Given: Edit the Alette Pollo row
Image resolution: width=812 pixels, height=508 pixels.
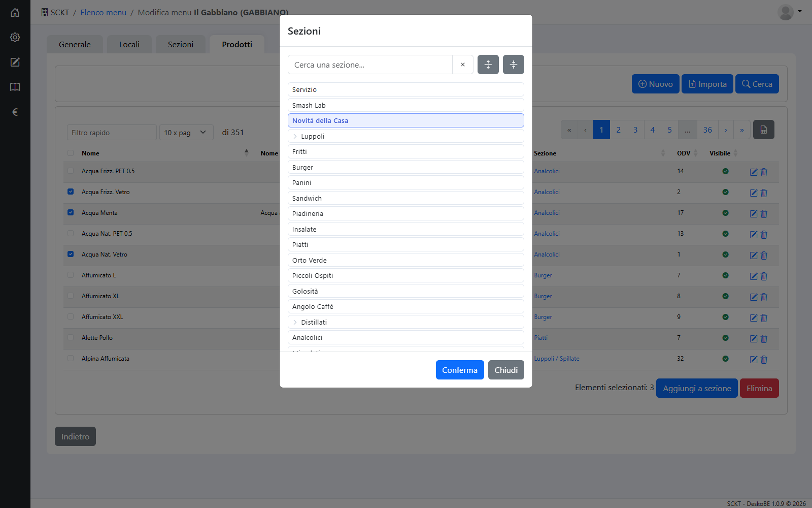Looking at the screenshot, I should 754,339.
